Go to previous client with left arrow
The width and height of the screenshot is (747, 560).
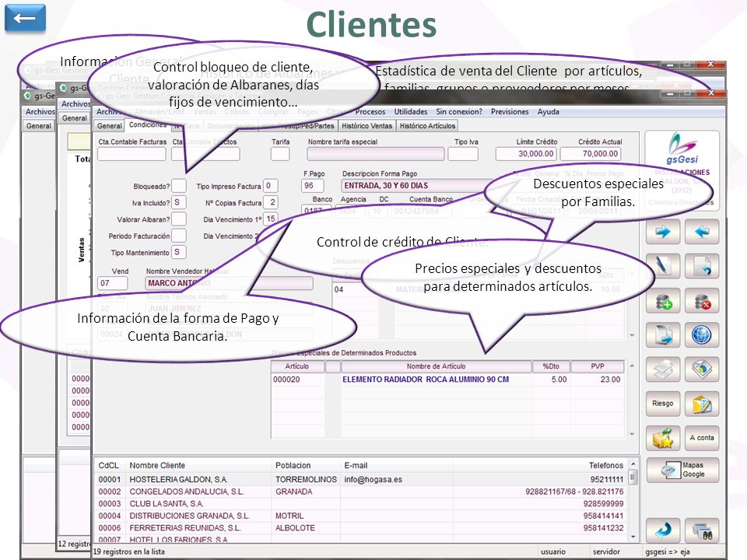702,232
